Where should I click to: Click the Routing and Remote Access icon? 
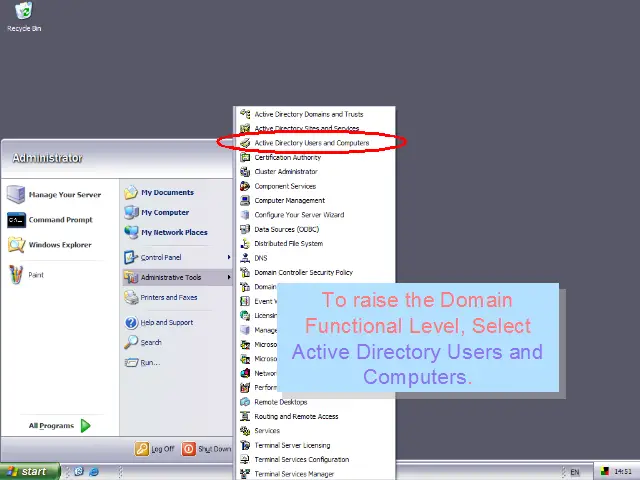click(x=245, y=416)
